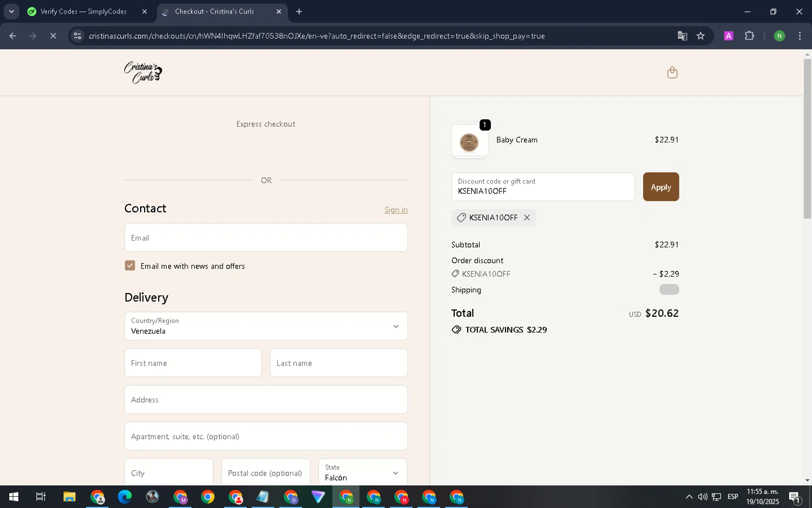The width and height of the screenshot is (812, 508).
Task: Open the Windows notification center icon
Action: tap(795, 497)
